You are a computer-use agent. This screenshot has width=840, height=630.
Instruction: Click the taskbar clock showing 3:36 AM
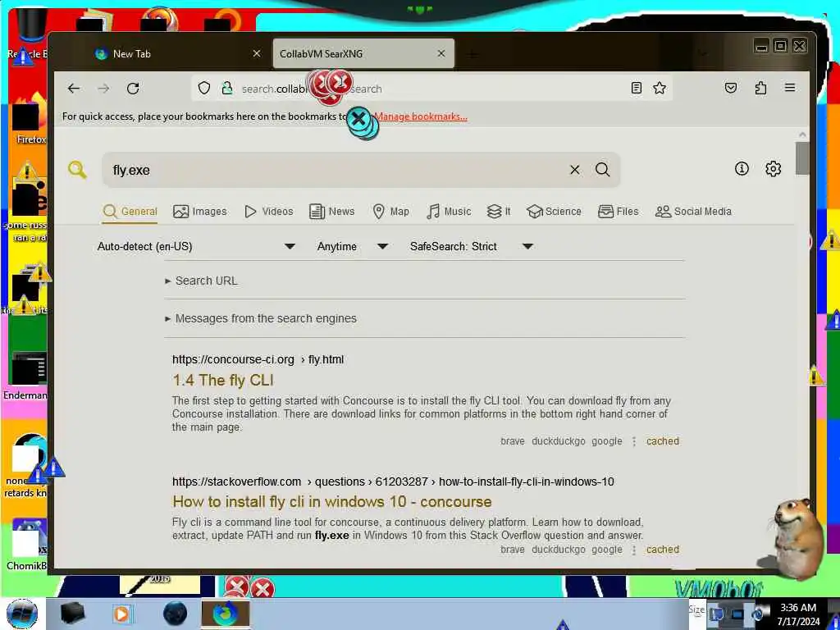[798, 614]
